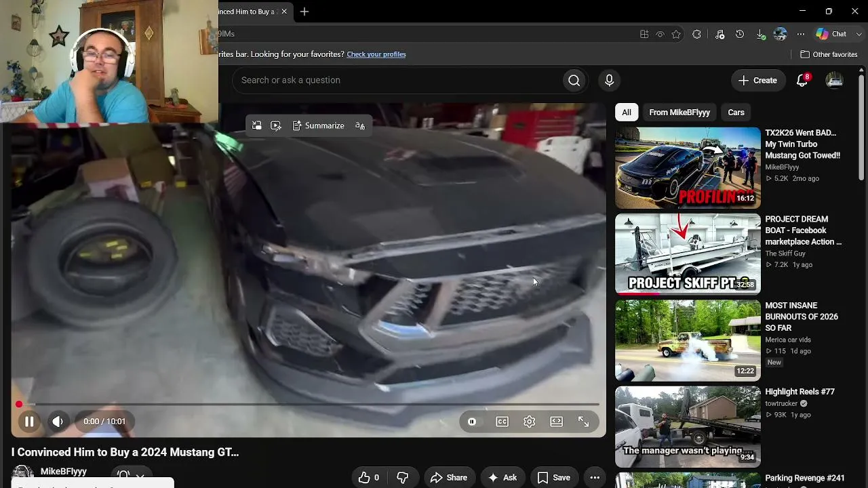This screenshot has width=868, height=488.
Task: Share the Mustang GT video
Action: [449, 478]
